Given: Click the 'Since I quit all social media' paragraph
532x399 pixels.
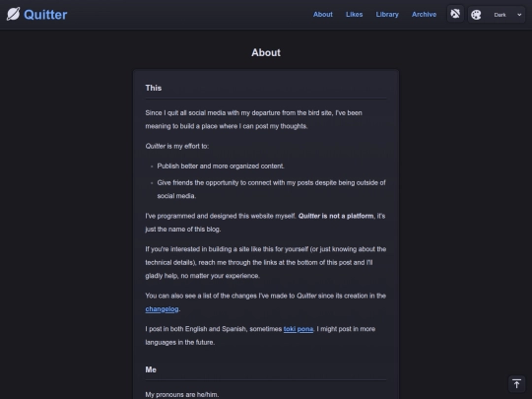Looking at the screenshot, I should (x=254, y=119).
